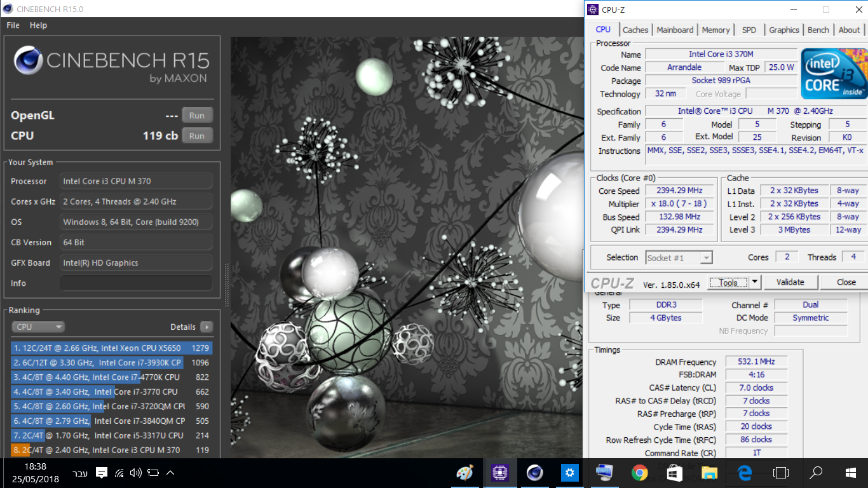
Task: Switch to the Memory tab in CPU-Z
Action: [x=716, y=30]
